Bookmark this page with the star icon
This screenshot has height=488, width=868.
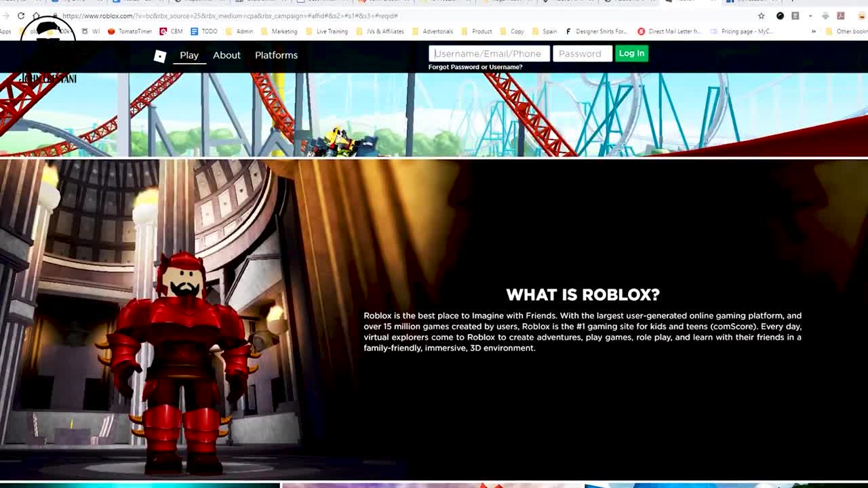tap(762, 16)
